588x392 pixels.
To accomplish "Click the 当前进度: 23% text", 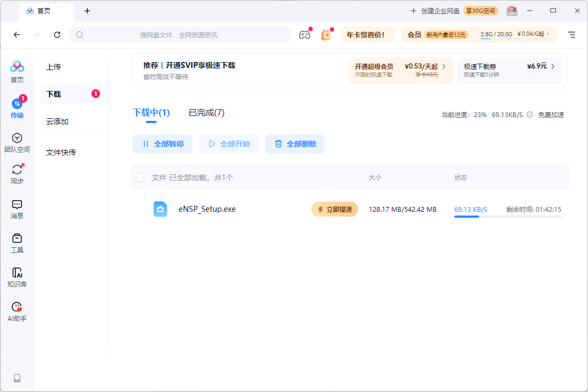I will [464, 115].
